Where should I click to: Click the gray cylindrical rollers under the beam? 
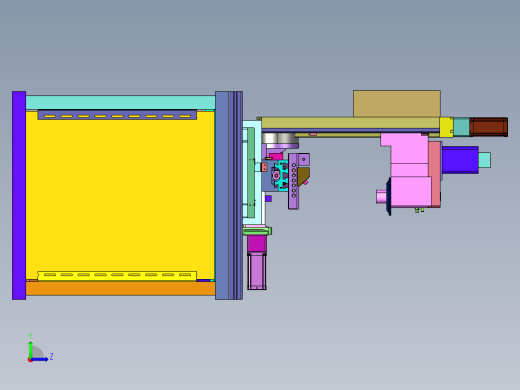tap(279, 138)
